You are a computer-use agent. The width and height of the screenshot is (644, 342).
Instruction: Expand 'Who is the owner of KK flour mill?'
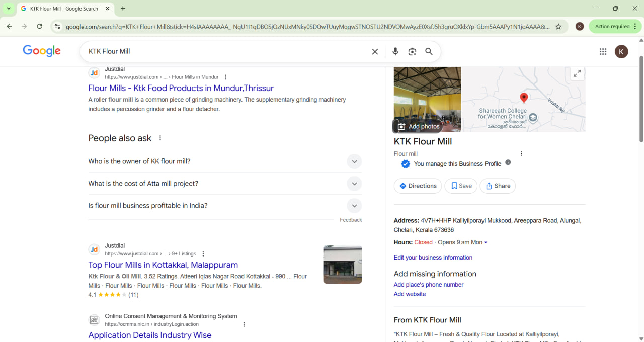point(354,161)
